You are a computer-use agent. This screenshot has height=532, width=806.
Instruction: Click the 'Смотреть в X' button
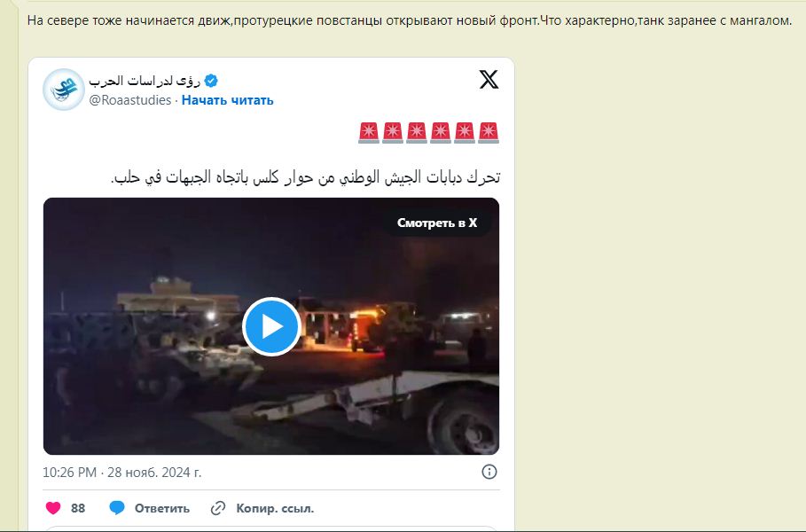(x=437, y=223)
